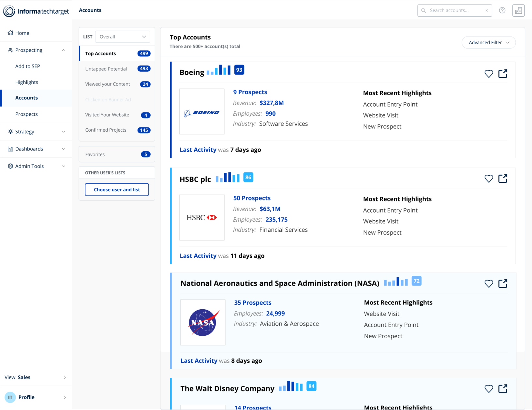Open NASA external link icon
Screen dimensions: 532x410
click(503, 284)
